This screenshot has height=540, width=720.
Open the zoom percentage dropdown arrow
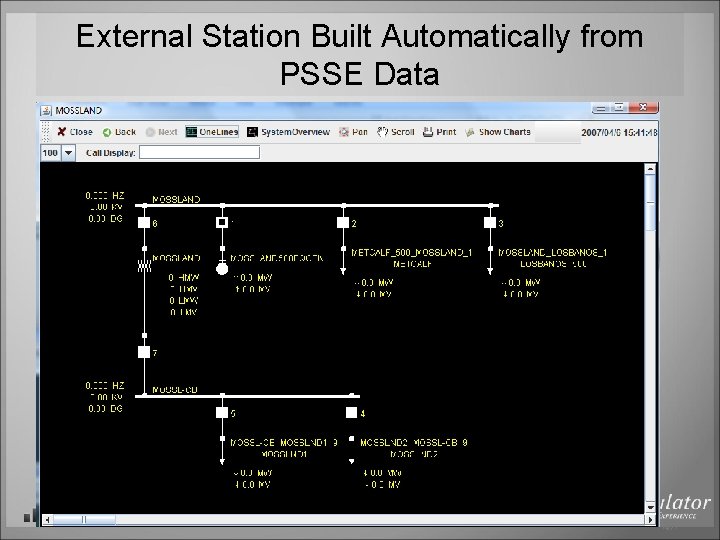68,152
